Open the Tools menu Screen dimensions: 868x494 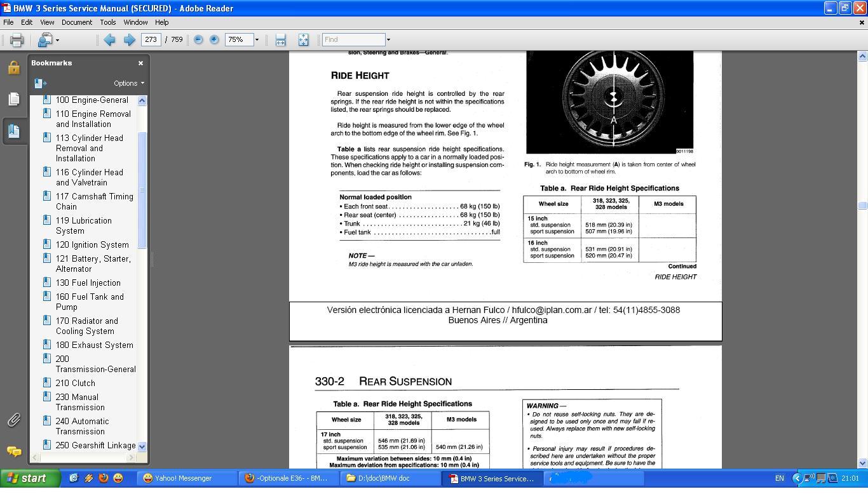pyautogui.click(x=108, y=22)
